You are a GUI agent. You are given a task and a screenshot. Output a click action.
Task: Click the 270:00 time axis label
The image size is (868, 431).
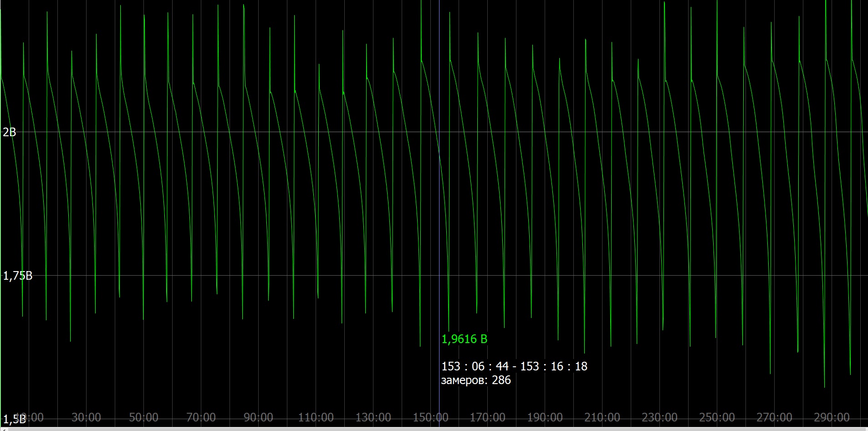pos(774,417)
